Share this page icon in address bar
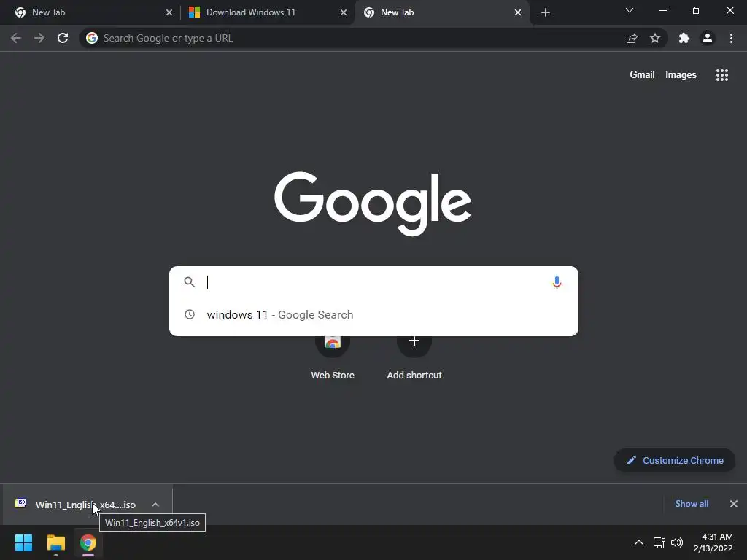Screen dimensions: 747x560 pyautogui.click(x=632, y=39)
